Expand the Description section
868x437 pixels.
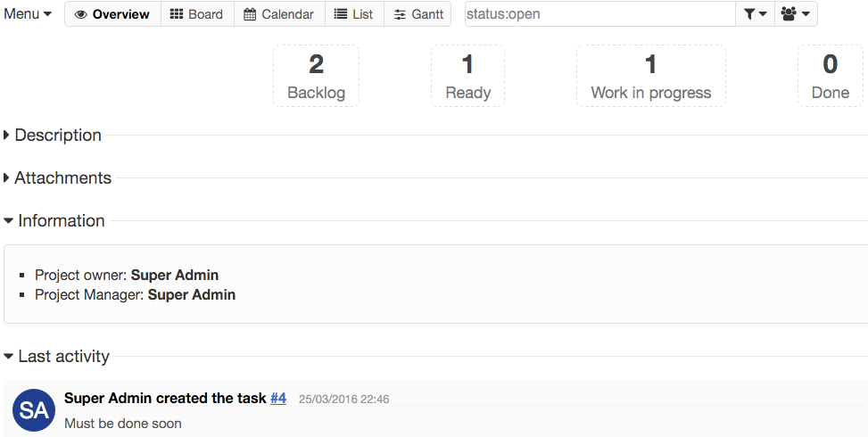[x=58, y=136]
